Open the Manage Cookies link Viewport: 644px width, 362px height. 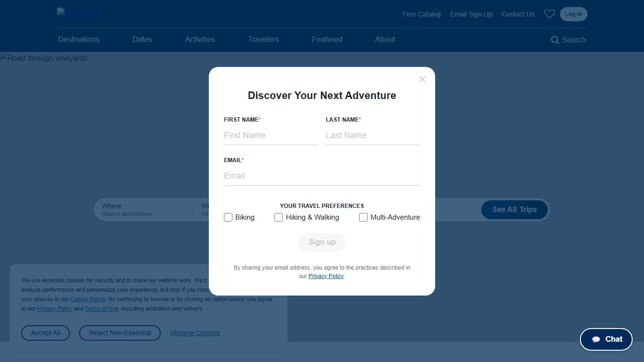pyautogui.click(x=195, y=333)
